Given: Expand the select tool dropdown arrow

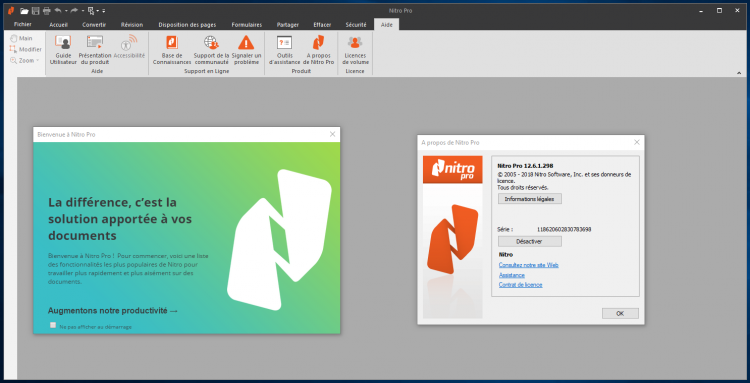Looking at the screenshot, I should coord(98,11).
